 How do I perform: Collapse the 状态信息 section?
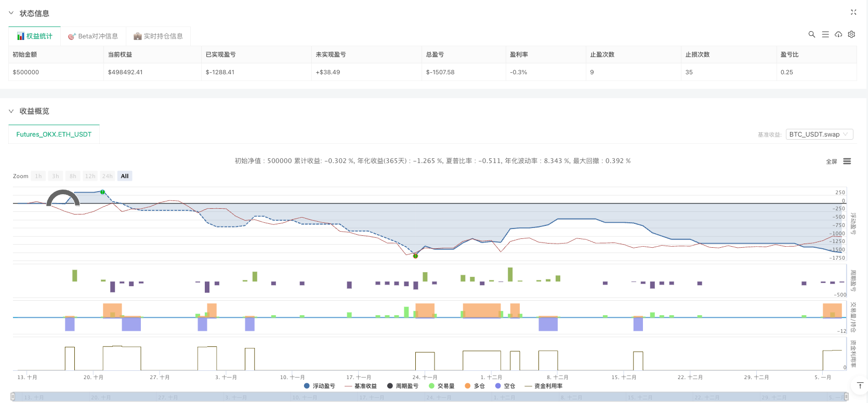tap(11, 13)
